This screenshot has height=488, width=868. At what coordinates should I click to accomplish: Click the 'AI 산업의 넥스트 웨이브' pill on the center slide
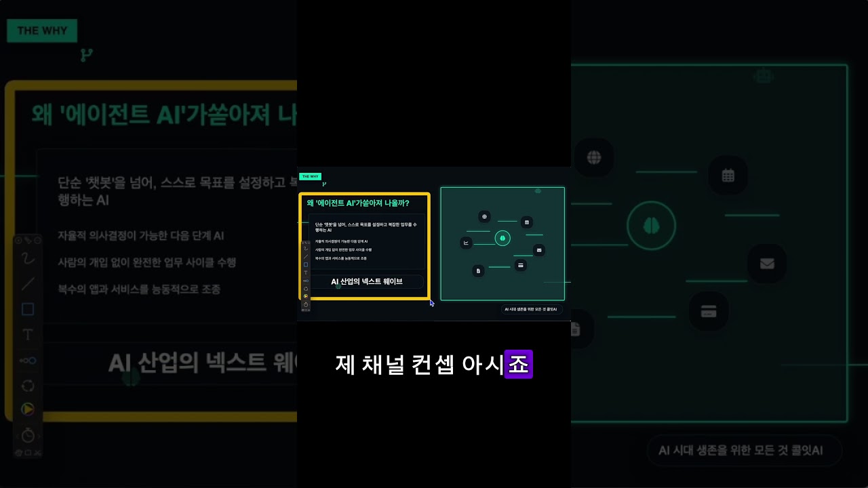pos(366,281)
